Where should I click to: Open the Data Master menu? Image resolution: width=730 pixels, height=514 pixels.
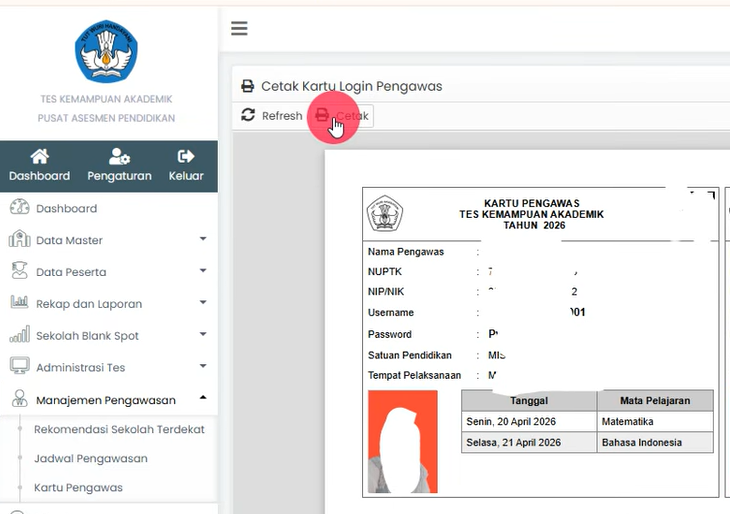[x=69, y=240]
